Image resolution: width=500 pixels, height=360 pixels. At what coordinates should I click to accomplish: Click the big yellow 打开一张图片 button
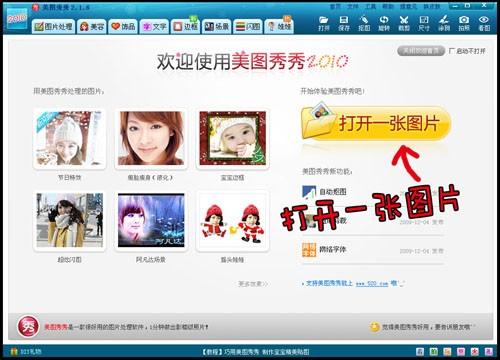(376, 123)
